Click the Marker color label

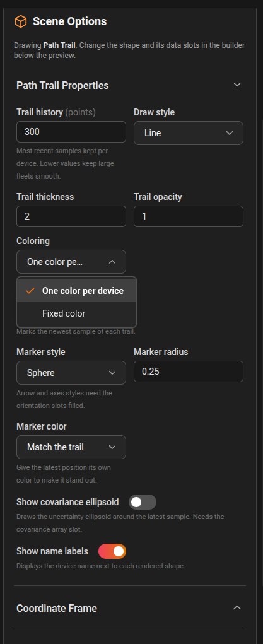click(42, 427)
